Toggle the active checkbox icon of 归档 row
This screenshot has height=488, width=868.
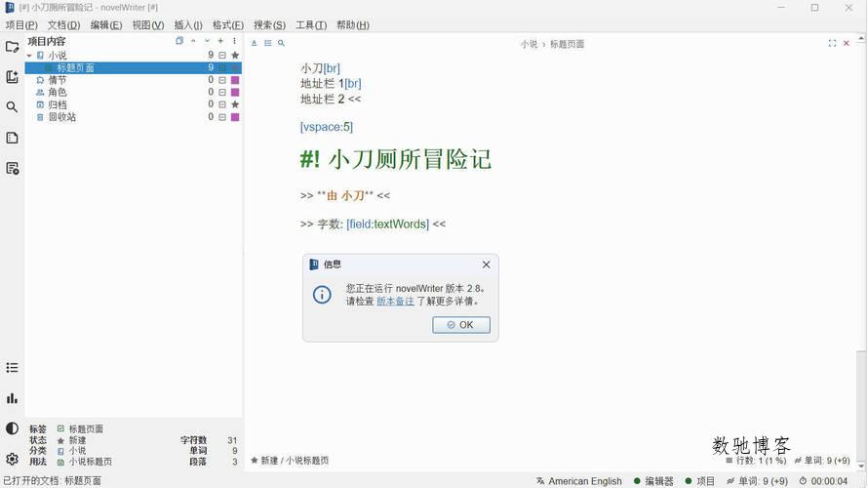pos(222,104)
